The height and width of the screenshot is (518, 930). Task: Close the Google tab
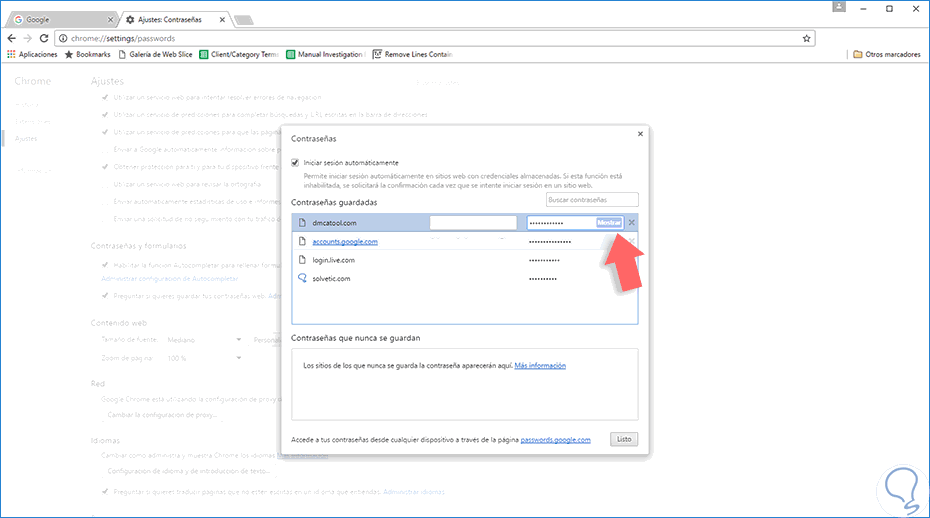click(x=110, y=20)
